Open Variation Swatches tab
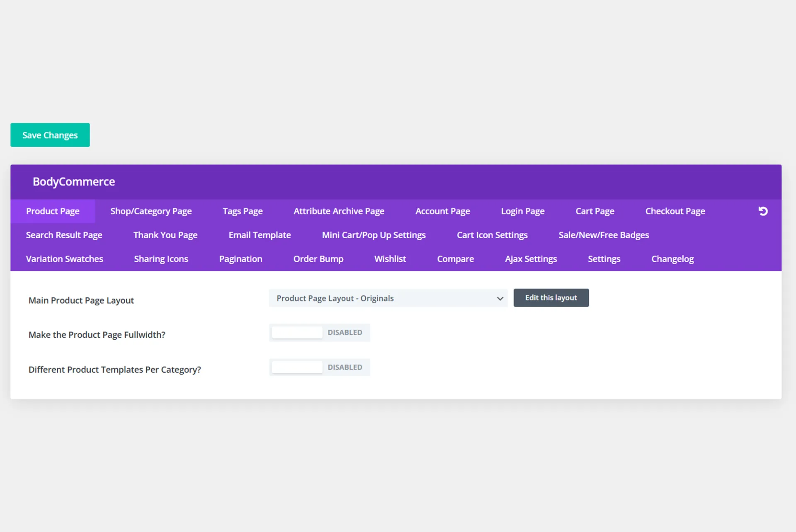 point(64,259)
